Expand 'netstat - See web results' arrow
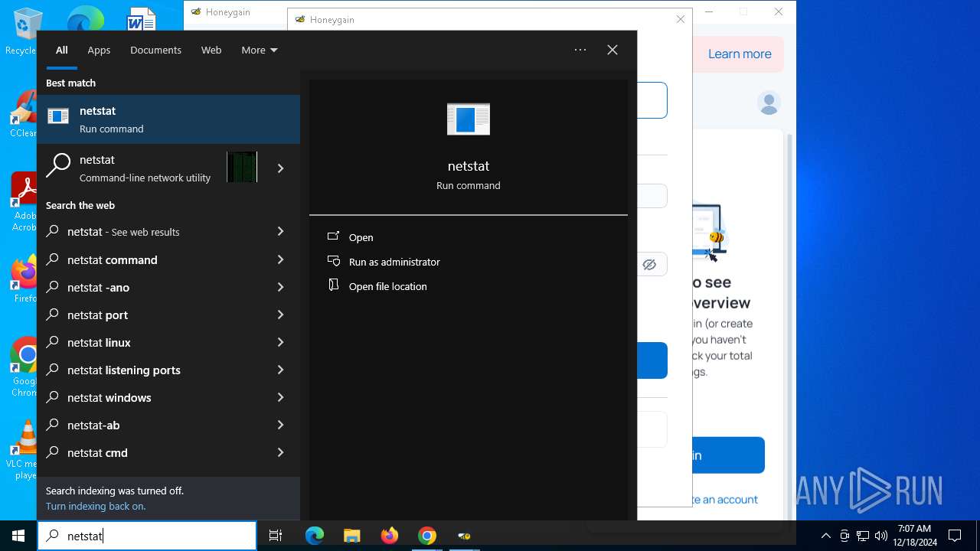The height and width of the screenshot is (551, 980). (281, 232)
